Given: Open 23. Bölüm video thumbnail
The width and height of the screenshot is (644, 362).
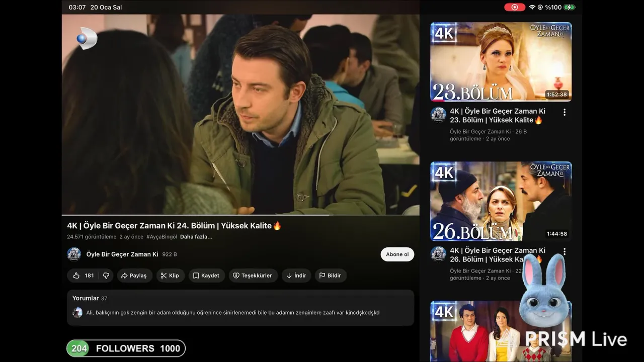Looking at the screenshot, I should [x=501, y=61].
